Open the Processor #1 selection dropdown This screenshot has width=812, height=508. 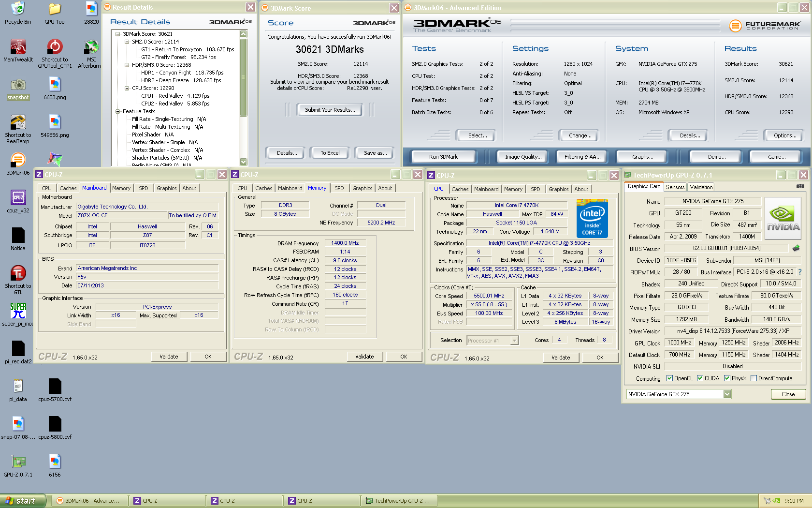point(514,341)
